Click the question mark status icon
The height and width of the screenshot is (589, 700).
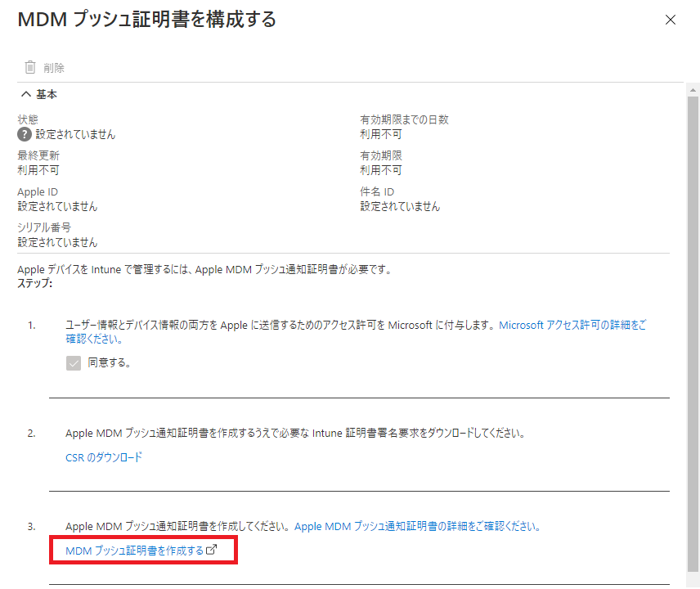[24, 134]
